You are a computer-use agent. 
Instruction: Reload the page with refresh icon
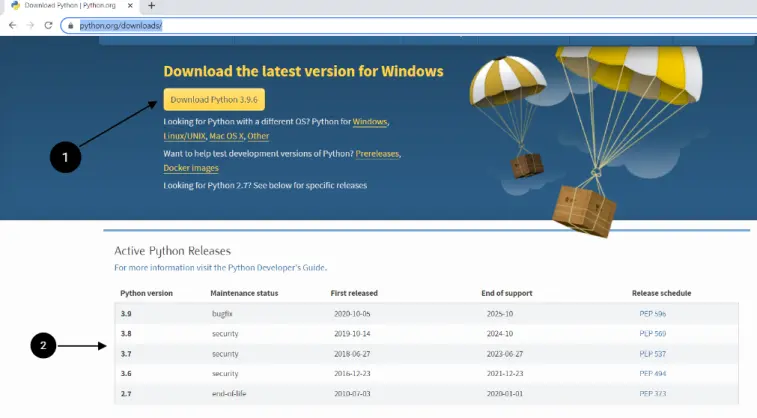pos(48,25)
